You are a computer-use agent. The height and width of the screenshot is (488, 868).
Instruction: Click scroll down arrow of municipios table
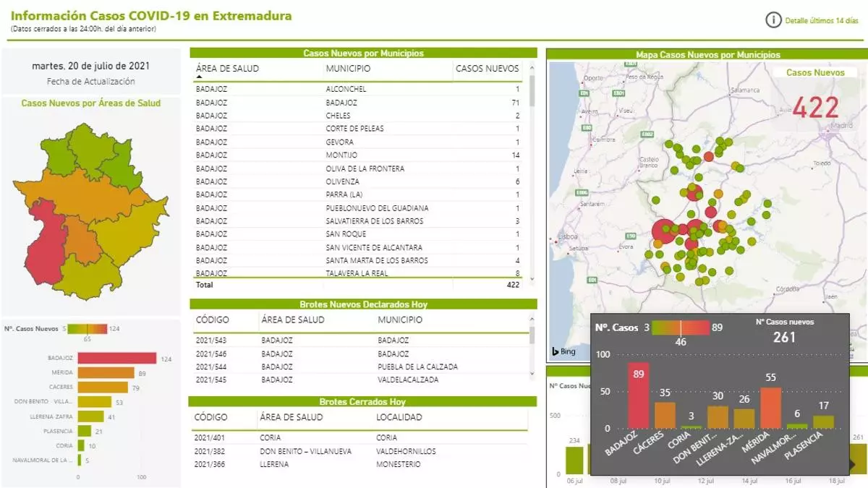pyautogui.click(x=532, y=278)
